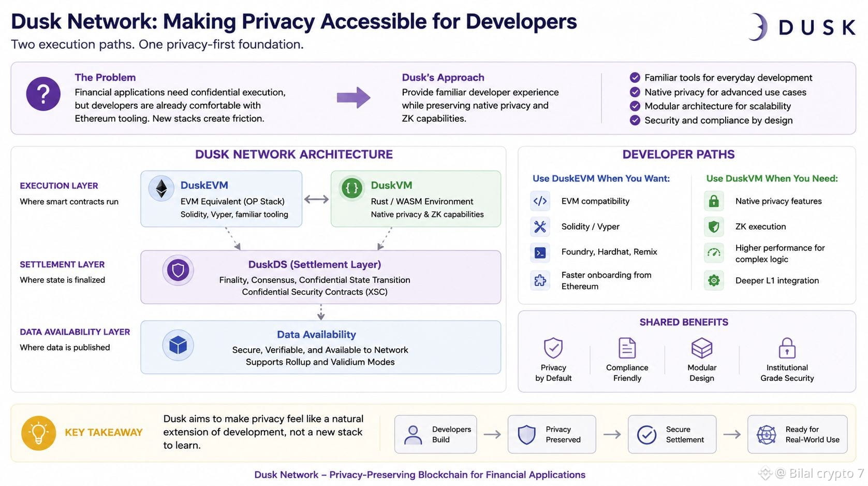The width and height of the screenshot is (868, 486).
Task: Click checkmark beside Modular architecture for scalability
Action: 635,106
